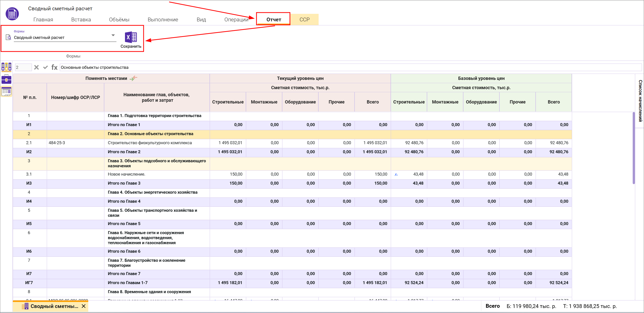
Task: Click the swap columns arrows icon
Action: point(134,78)
